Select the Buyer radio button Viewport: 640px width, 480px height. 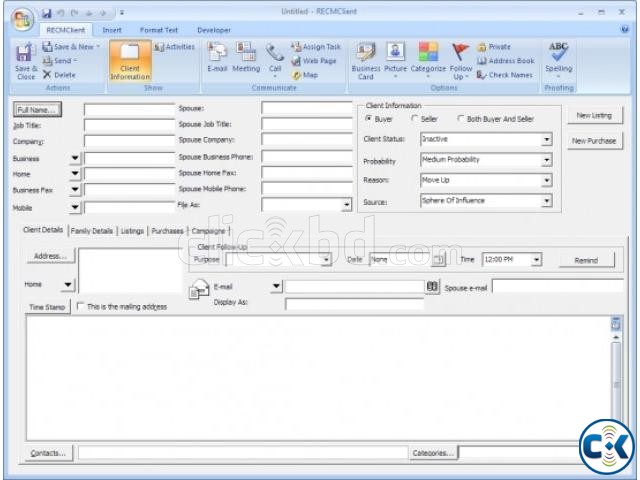(369, 119)
